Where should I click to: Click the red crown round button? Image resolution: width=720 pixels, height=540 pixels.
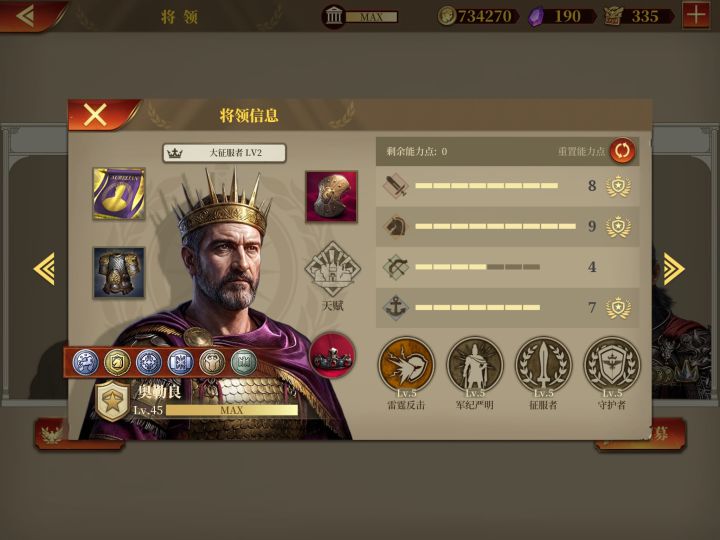(332, 355)
